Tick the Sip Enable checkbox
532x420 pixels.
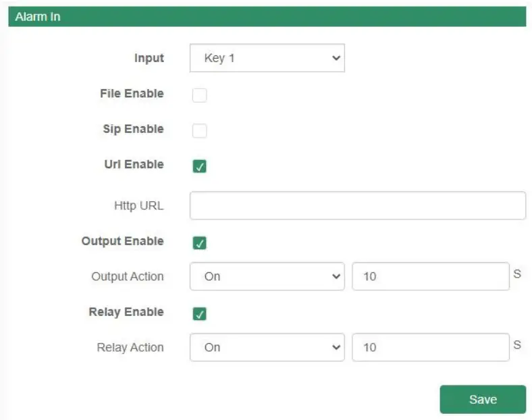[200, 130]
